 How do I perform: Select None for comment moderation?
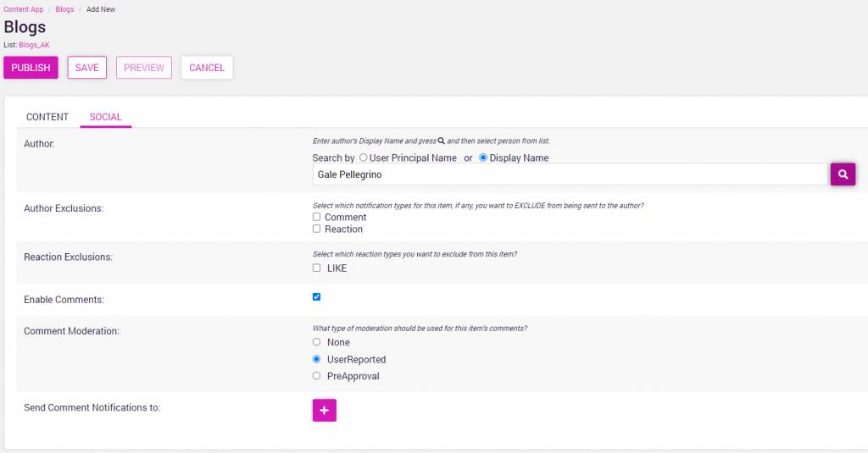[x=316, y=342]
